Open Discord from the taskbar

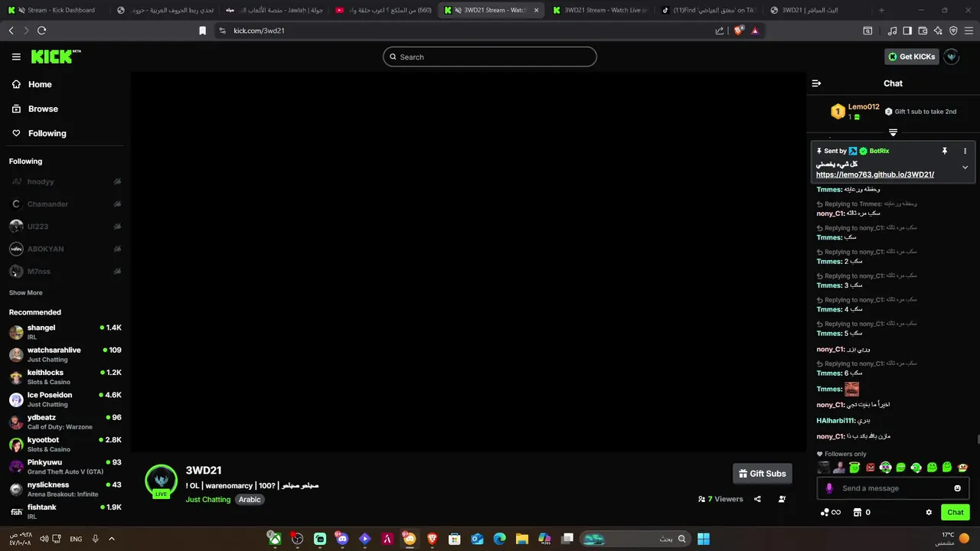342,539
